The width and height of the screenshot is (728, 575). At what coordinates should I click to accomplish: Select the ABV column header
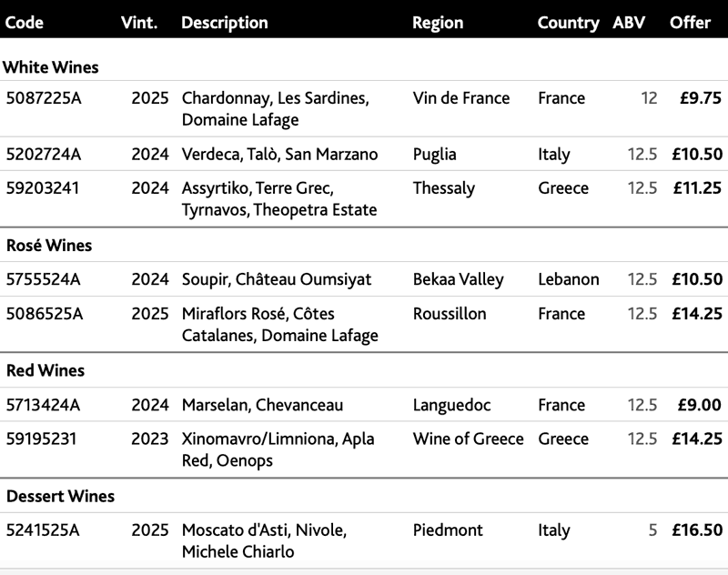(x=629, y=22)
